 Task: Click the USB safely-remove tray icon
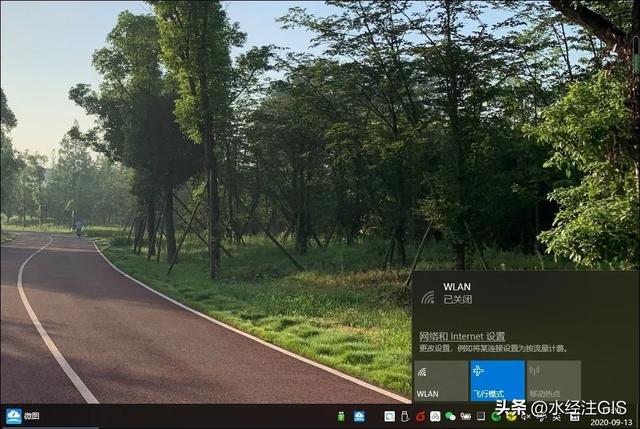click(405, 416)
